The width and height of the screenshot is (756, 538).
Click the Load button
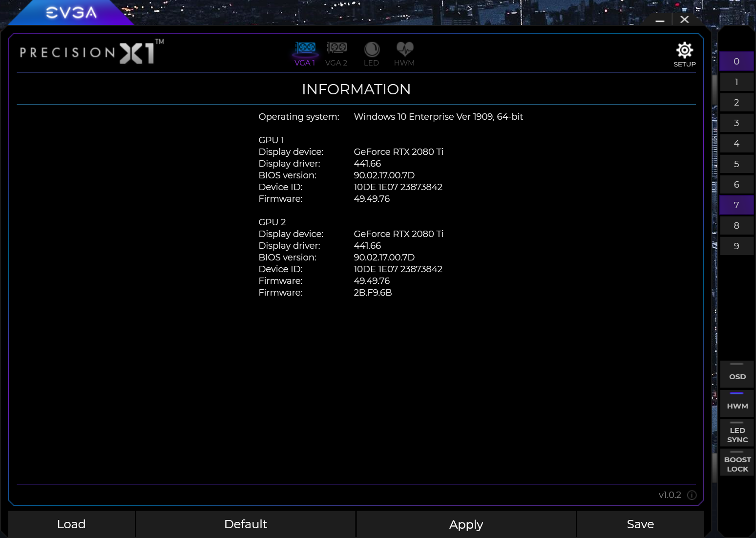coord(71,524)
